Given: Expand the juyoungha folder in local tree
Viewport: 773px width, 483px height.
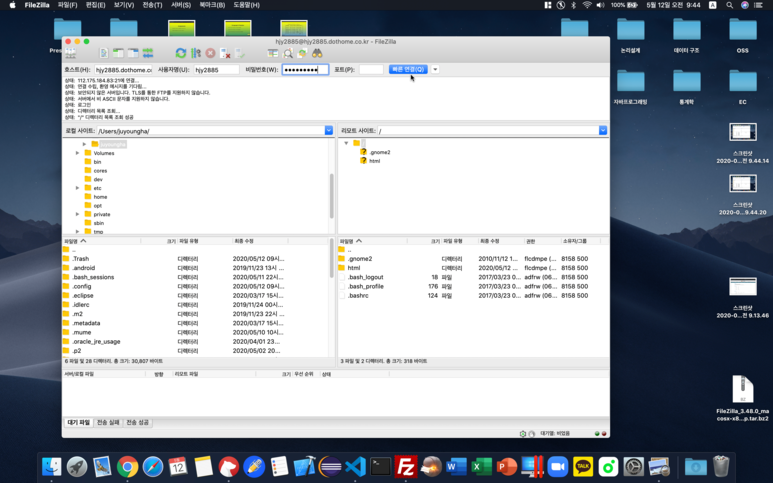Looking at the screenshot, I should tap(84, 144).
